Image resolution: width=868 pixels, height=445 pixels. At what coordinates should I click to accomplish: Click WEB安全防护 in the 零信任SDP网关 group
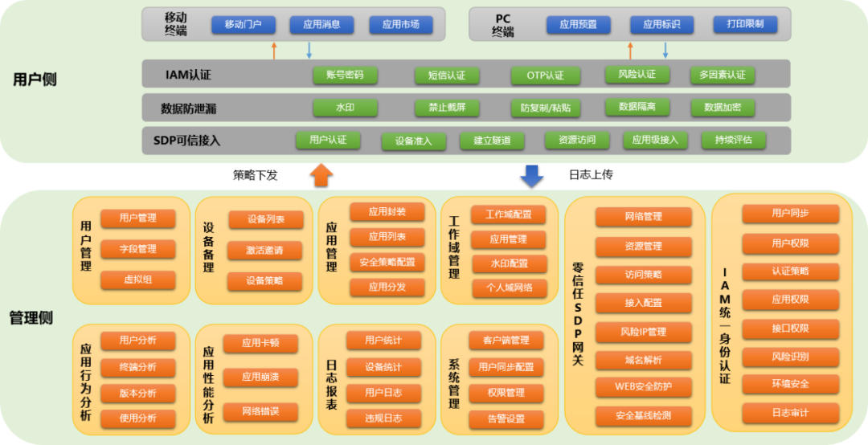point(643,386)
